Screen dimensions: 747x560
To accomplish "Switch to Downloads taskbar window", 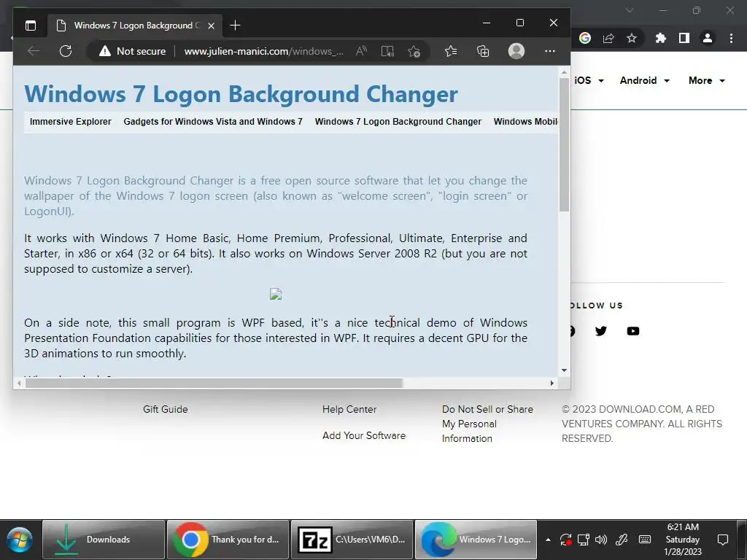I will [x=104, y=540].
